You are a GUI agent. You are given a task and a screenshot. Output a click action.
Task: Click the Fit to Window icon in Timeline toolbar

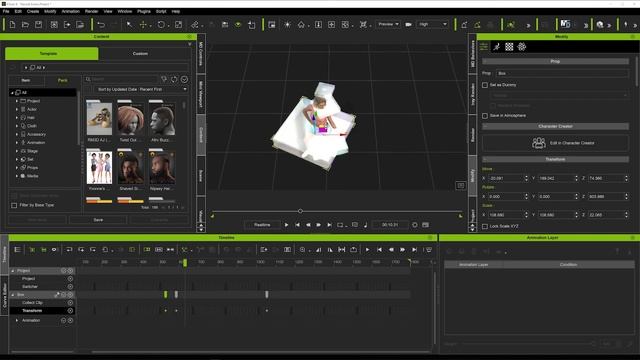tap(342, 249)
